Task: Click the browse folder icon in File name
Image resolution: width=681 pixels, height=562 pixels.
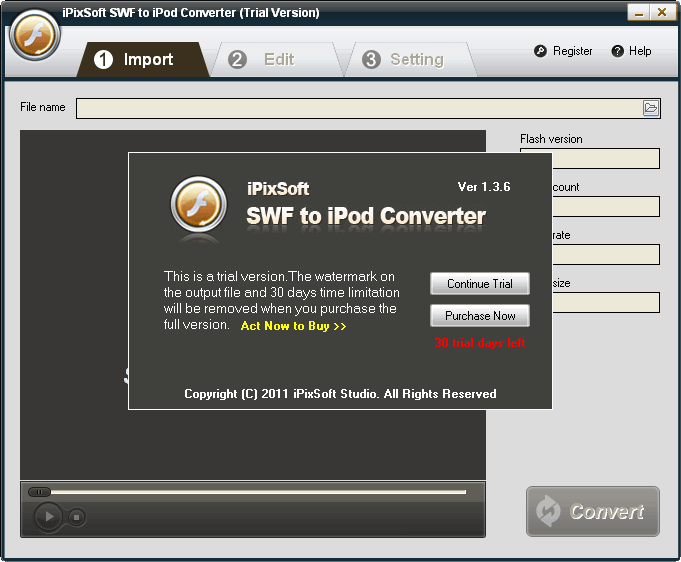Action: 650,108
